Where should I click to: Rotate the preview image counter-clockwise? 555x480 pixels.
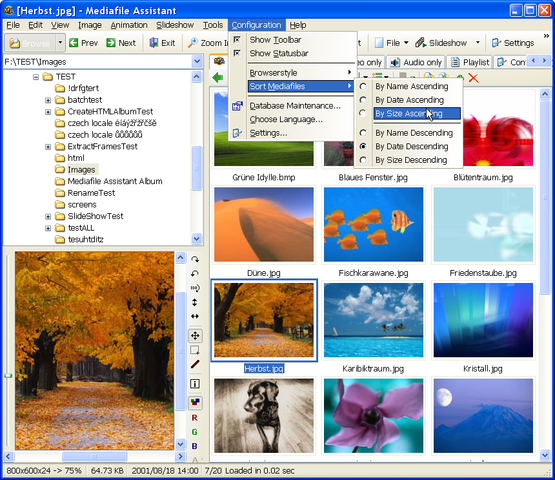(x=195, y=274)
